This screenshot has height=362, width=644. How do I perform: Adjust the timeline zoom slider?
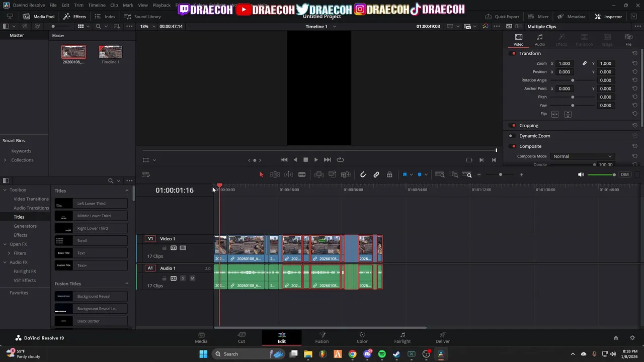coord(500,174)
